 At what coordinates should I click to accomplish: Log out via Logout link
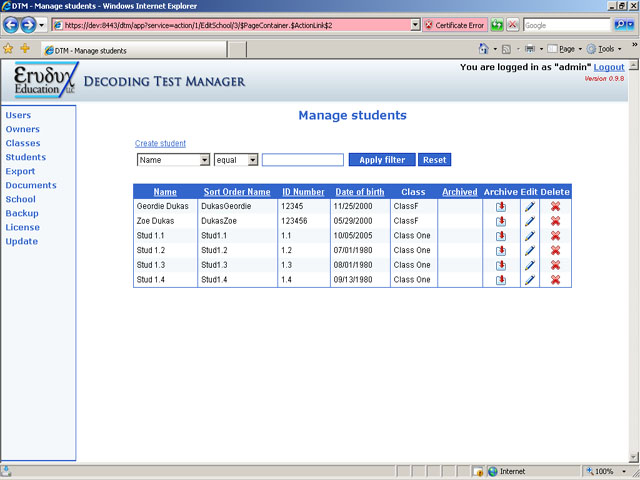point(609,67)
